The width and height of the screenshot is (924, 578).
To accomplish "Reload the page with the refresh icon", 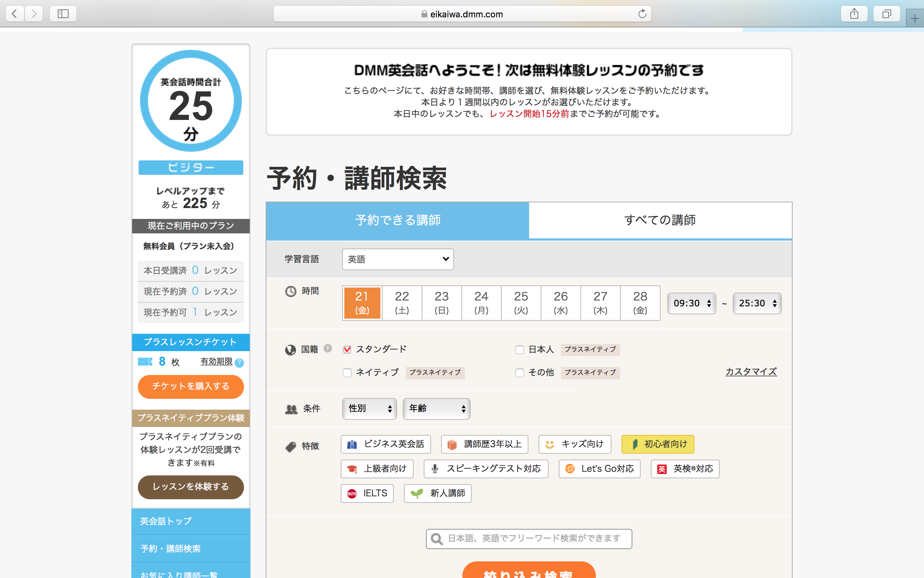I will click(x=642, y=14).
